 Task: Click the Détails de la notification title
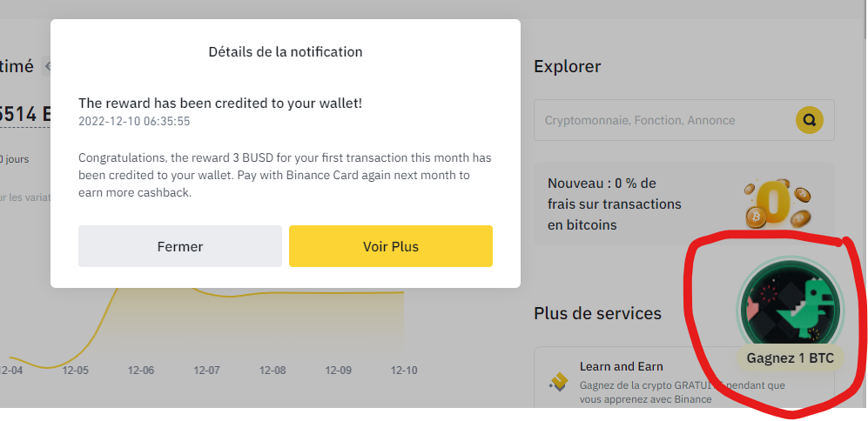coord(286,52)
